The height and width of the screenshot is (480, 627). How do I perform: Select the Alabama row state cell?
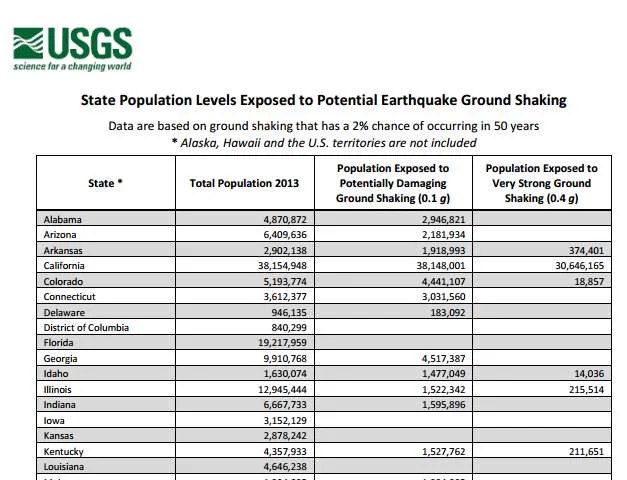pyautogui.click(x=106, y=219)
